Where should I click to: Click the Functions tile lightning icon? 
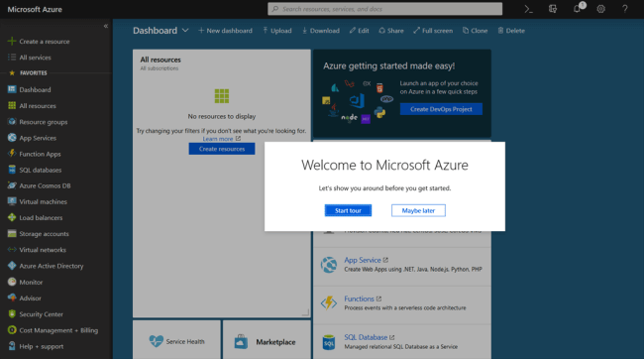(329, 302)
